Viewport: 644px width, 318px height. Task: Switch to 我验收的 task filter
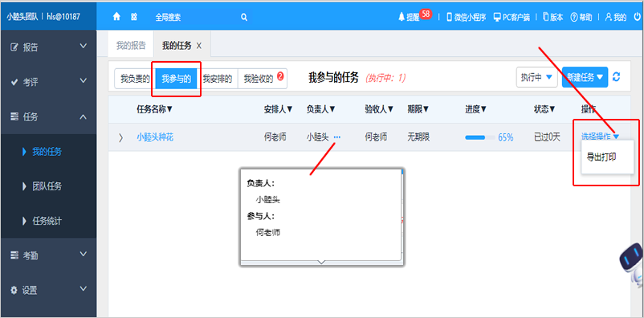pyautogui.click(x=263, y=79)
